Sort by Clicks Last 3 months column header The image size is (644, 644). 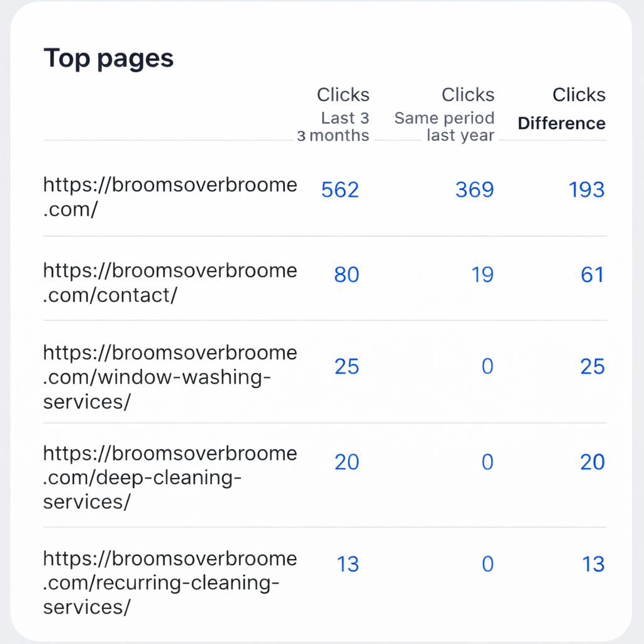point(333,114)
